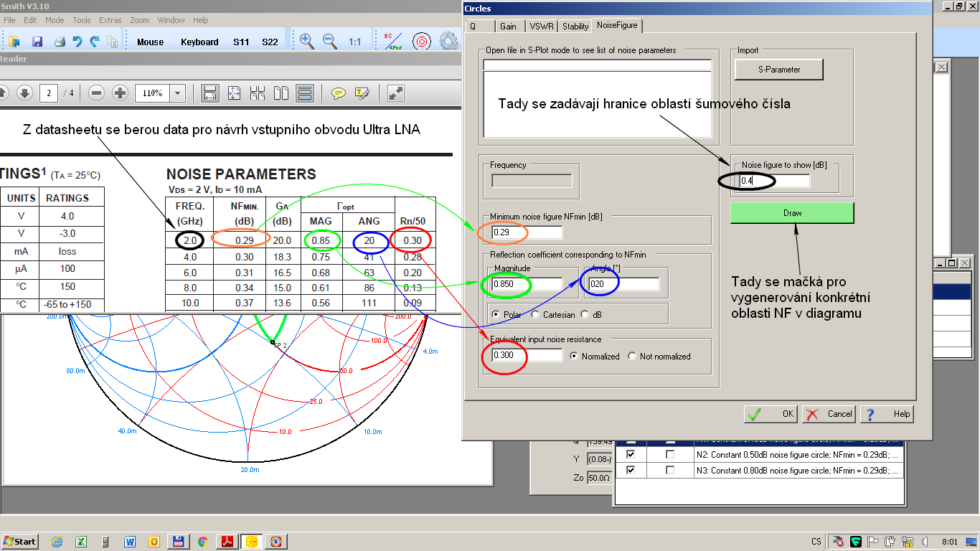The width and height of the screenshot is (980, 551).
Task: Select the Not normalized option
Action: click(632, 356)
